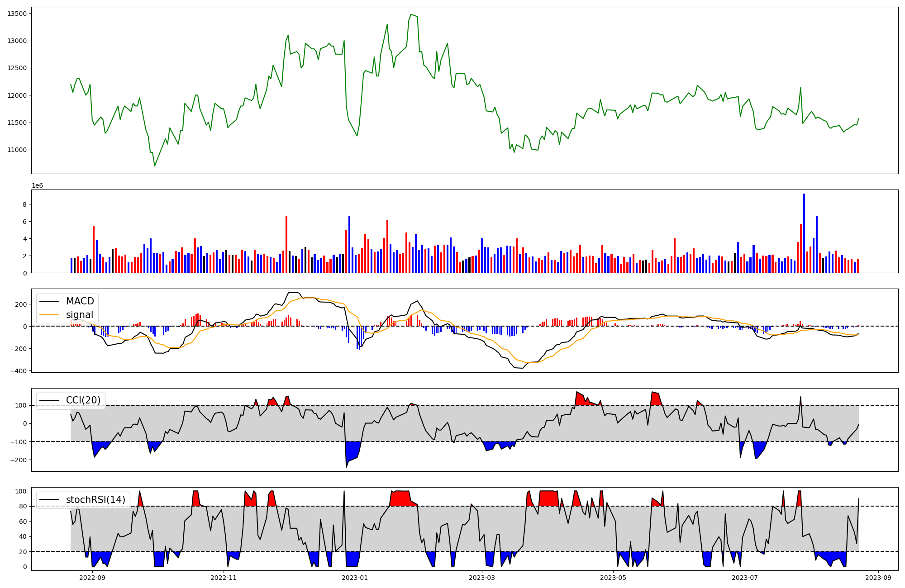Click the tallest blue volume bar
Screen dimensions: 905x588
point(804,233)
